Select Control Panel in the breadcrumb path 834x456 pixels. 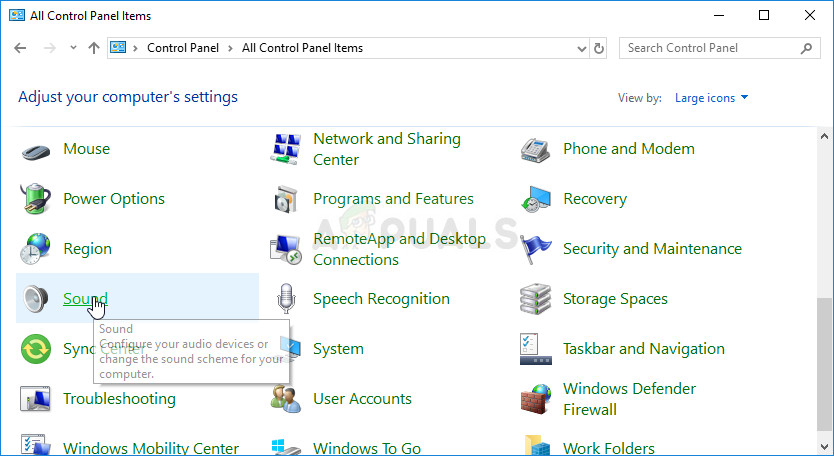click(x=184, y=48)
